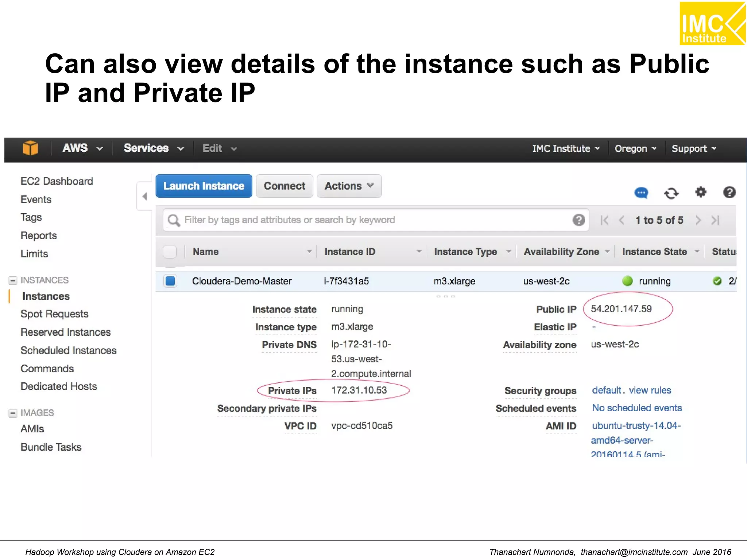Open AMIs in the sidebar
The height and width of the screenshot is (560, 747).
click(x=32, y=429)
